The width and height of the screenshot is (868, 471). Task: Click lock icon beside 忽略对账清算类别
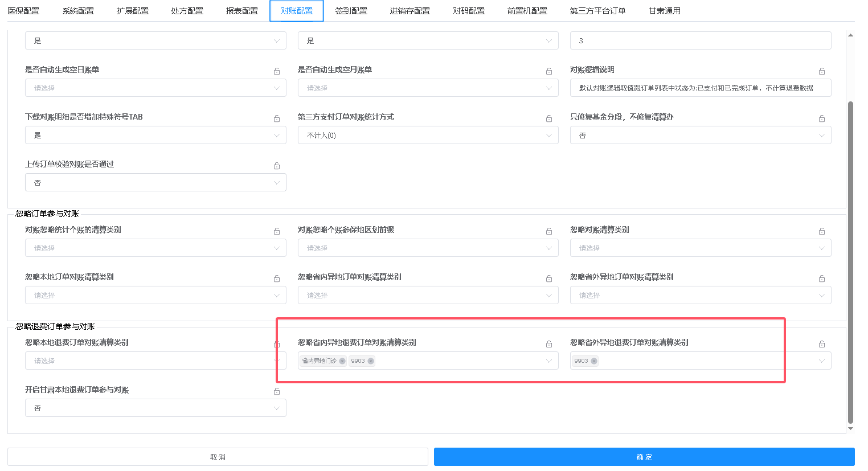(822, 231)
